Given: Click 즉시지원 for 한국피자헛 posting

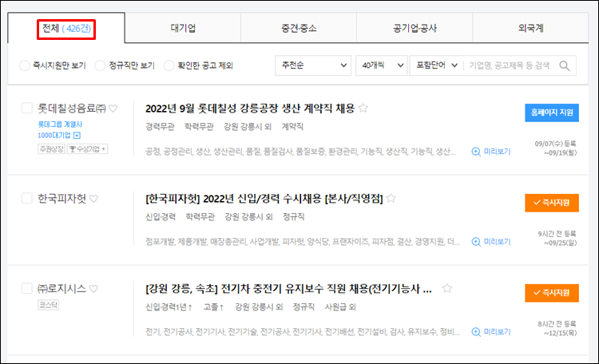Looking at the screenshot, I should point(552,203).
